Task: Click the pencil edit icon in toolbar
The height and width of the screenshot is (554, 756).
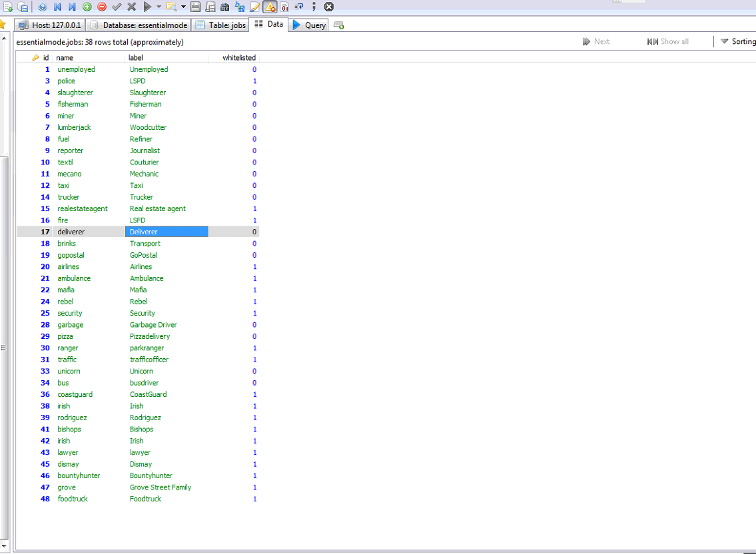Action: pos(254,7)
